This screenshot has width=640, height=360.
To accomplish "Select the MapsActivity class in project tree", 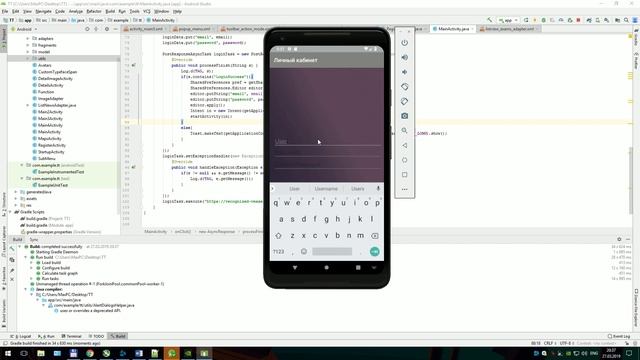I will coord(49,139).
